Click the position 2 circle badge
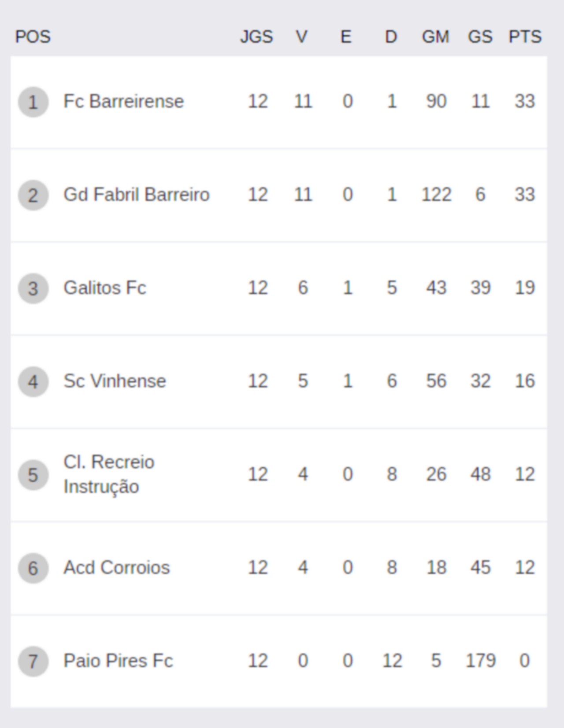This screenshot has width=564, height=728. (x=33, y=196)
